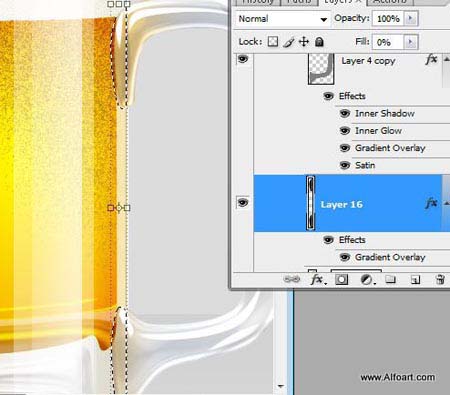Select Layer 16 thumbnail

[x=311, y=203]
